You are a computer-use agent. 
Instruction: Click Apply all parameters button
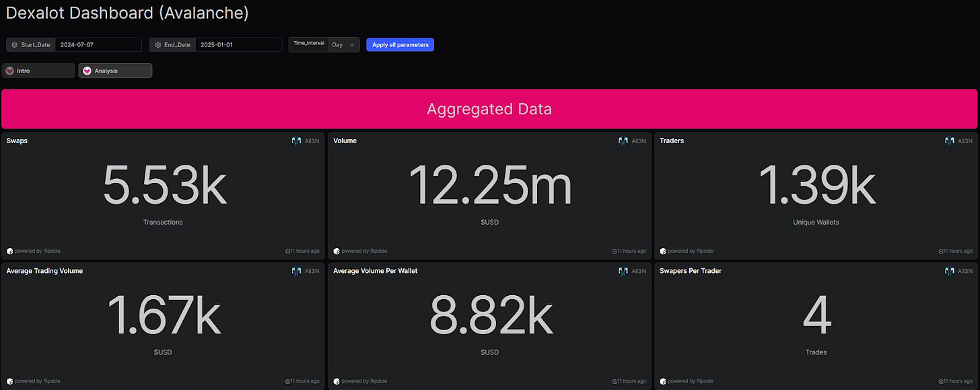point(400,45)
